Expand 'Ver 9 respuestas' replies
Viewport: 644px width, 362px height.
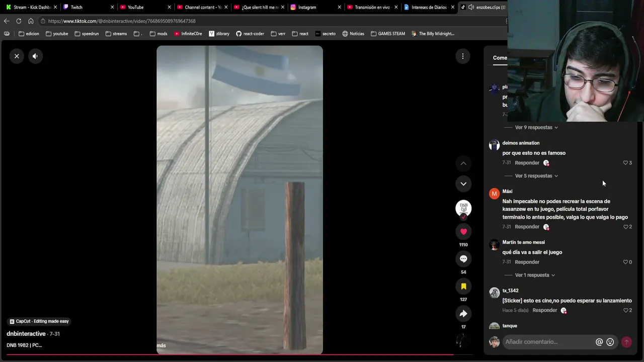tap(536, 127)
